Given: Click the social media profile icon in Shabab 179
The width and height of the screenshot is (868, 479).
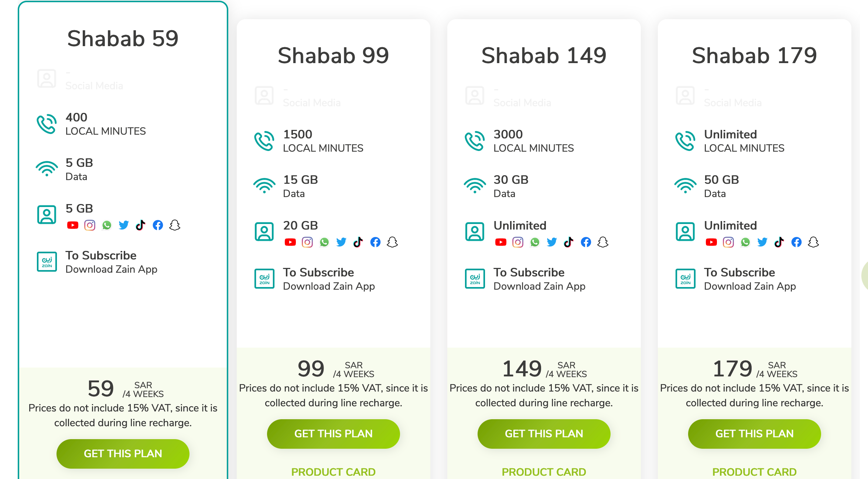Looking at the screenshot, I should tap(685, 232).
